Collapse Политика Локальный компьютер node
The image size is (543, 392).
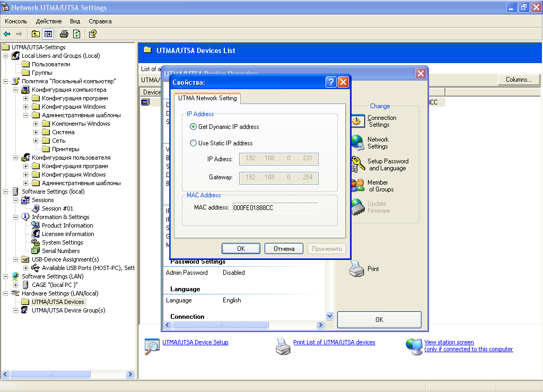[x=5, y=81]
